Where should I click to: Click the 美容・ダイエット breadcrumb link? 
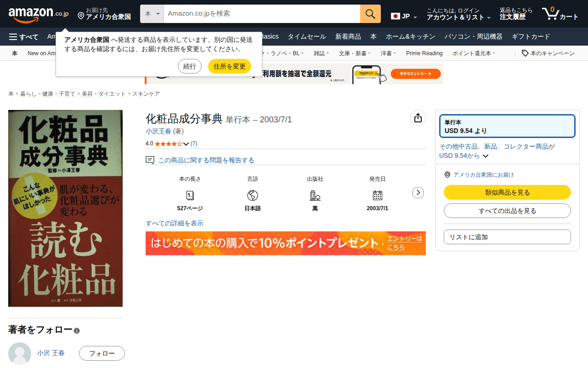pyautogui.click(x=103, y=94)
